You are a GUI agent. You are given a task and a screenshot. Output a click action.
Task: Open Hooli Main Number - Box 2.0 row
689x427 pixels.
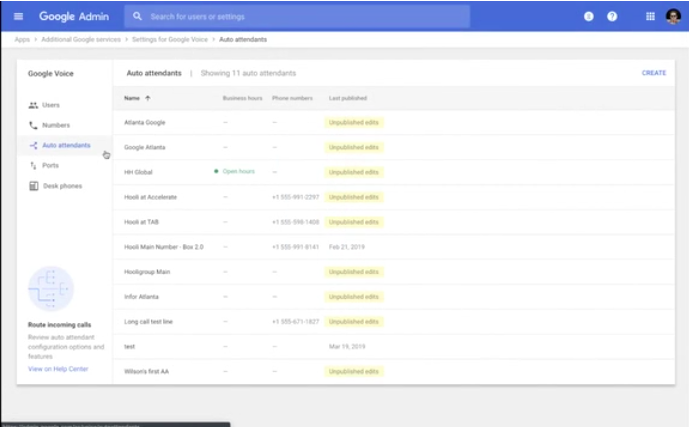point(163,246)
